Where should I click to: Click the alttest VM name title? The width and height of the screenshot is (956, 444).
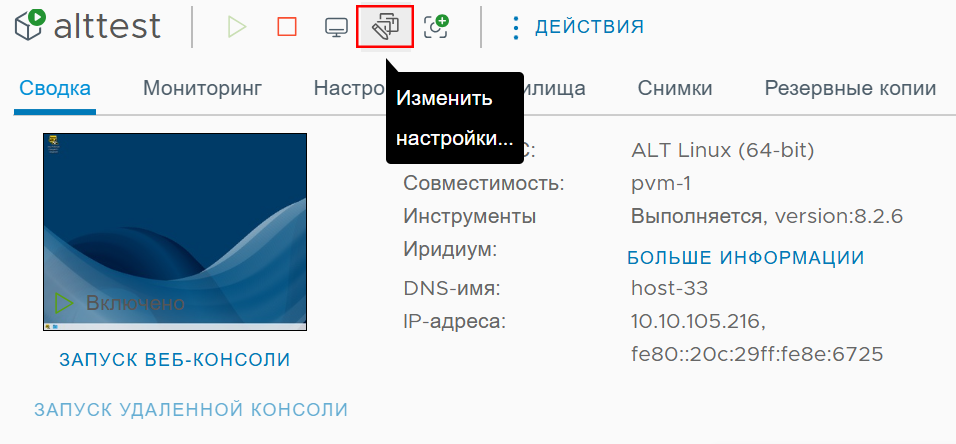(x=107, y=26)
